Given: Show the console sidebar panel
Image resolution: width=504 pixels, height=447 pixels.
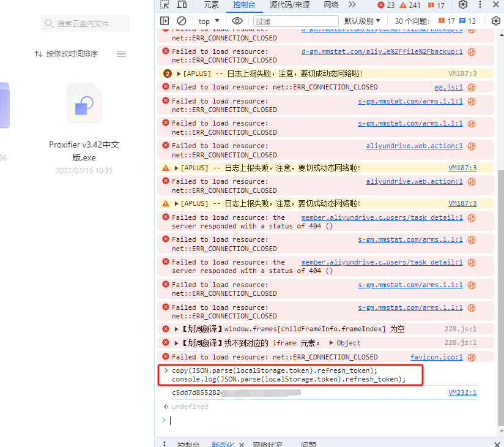Looking at the screenshot, I should coord(165,21).
